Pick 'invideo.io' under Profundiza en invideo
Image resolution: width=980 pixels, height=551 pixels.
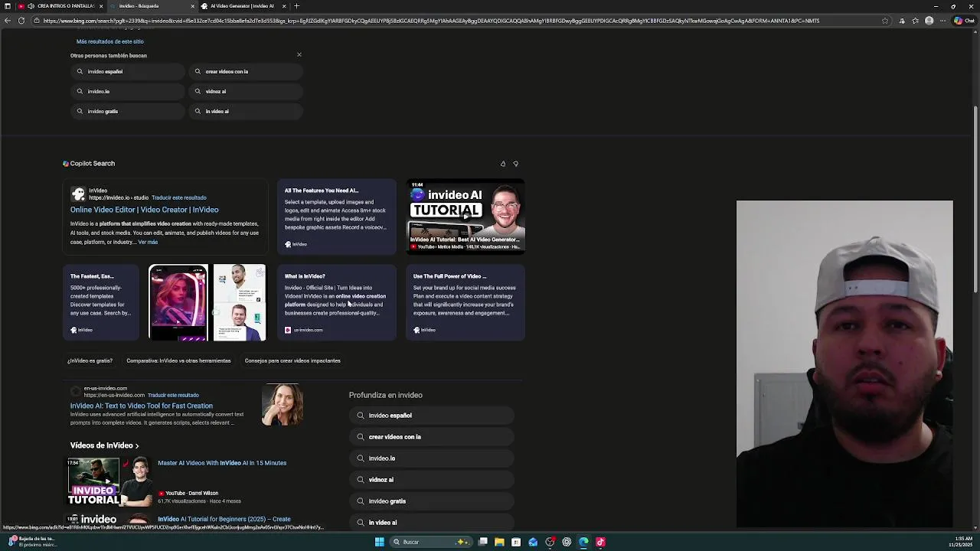432,458
